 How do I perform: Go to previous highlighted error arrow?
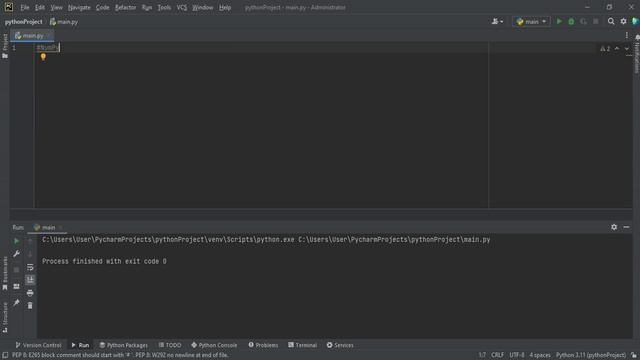pyautogui.click(x=617, y=49)
